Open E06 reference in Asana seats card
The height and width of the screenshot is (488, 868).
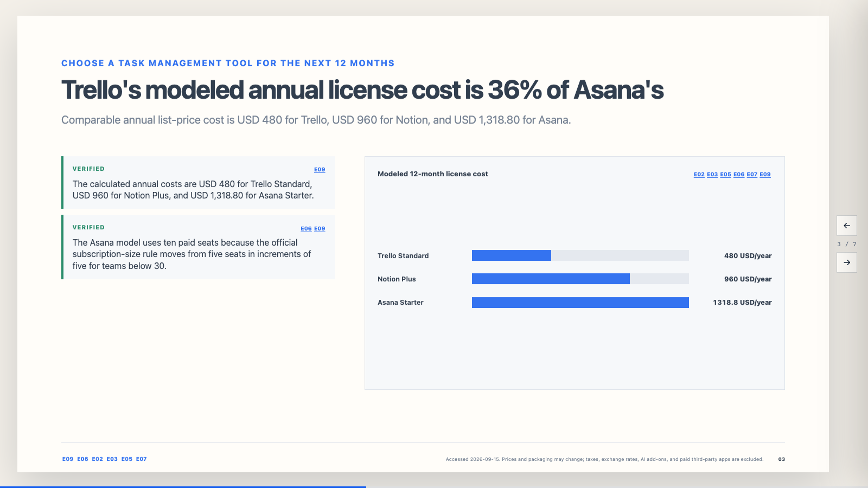306,229
